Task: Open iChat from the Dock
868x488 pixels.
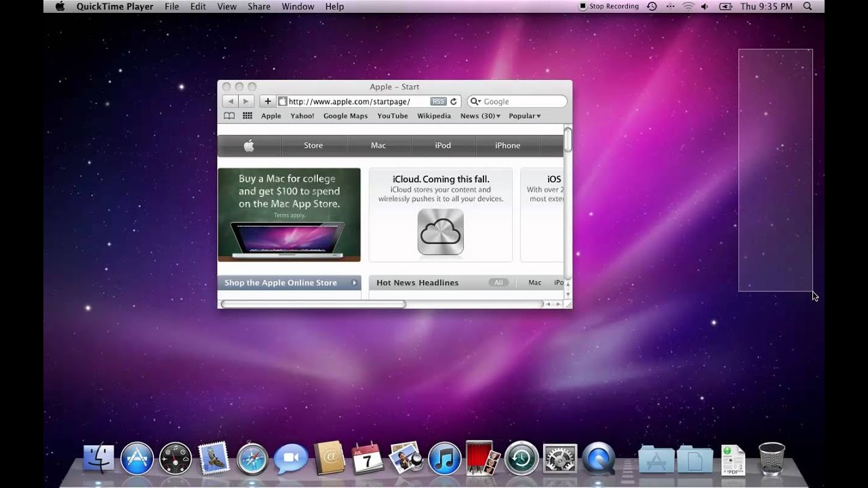Action: pyautogui.click(x=291, y=459)
